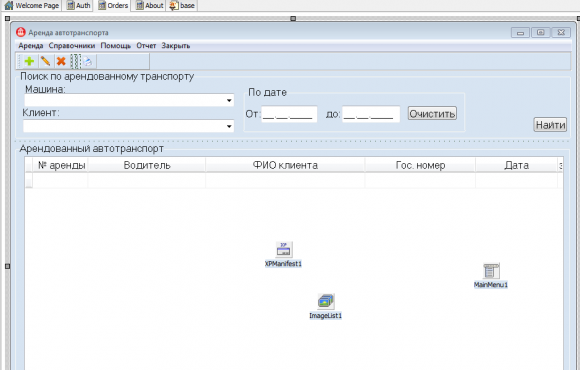Expand the Клиент combo box
Screen dimensions: 580x370
coord(229,126)
